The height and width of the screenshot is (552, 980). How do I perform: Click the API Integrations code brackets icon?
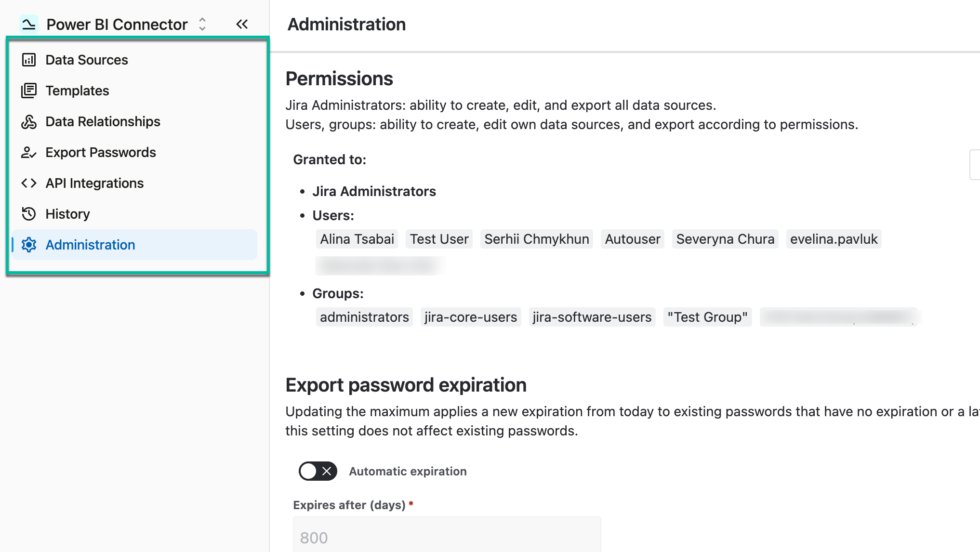(29, 183)
